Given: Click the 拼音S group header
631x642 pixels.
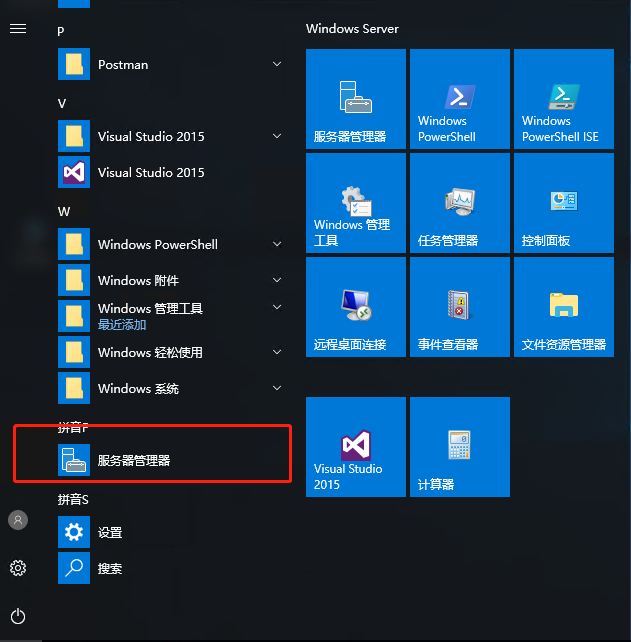Looking at the screenshot, I should point(73,500).
